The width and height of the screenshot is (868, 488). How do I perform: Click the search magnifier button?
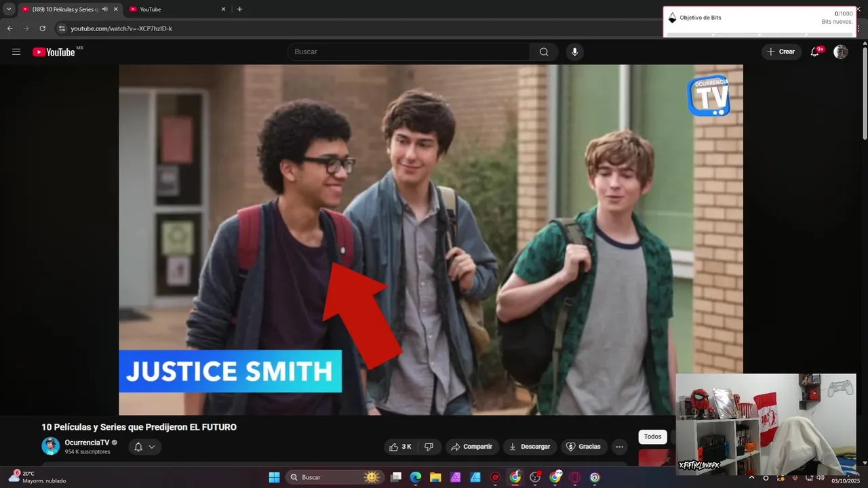click(544, 52)
